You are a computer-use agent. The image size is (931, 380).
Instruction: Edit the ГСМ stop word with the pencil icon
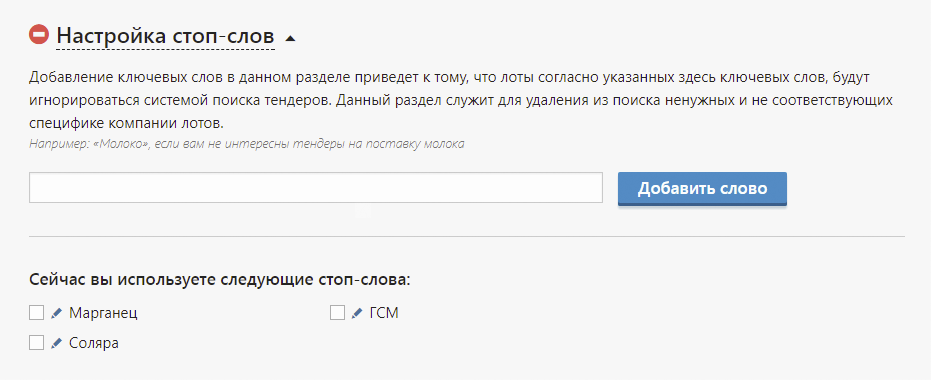point(357,313)
